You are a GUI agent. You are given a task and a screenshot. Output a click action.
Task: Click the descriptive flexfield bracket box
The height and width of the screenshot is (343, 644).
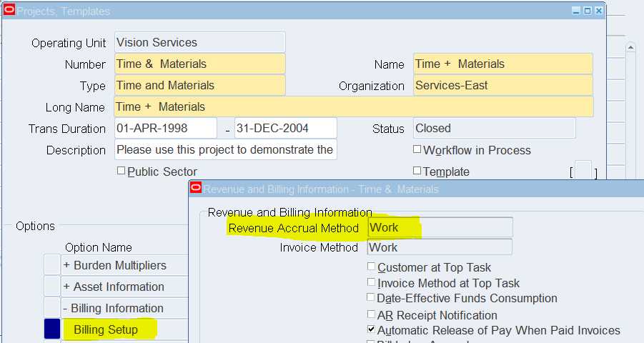coord(583,171)
